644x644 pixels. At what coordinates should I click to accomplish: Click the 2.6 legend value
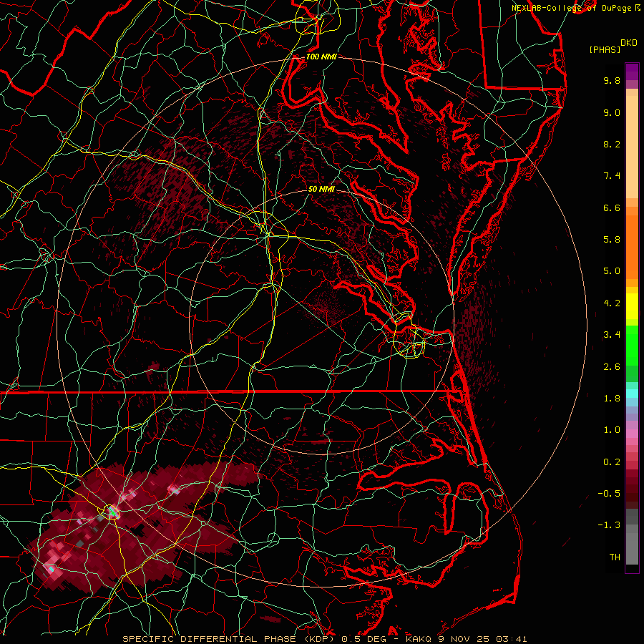pos(612,367)
